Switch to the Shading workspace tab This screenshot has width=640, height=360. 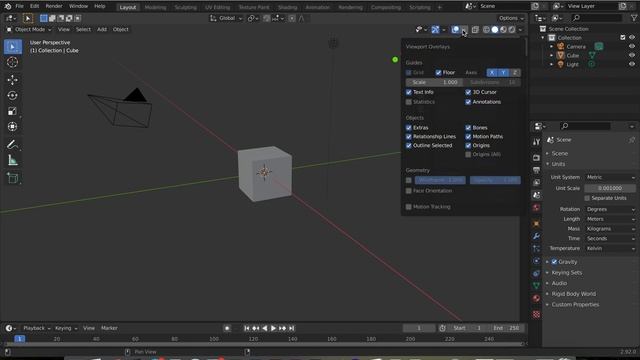click(287, 7)
